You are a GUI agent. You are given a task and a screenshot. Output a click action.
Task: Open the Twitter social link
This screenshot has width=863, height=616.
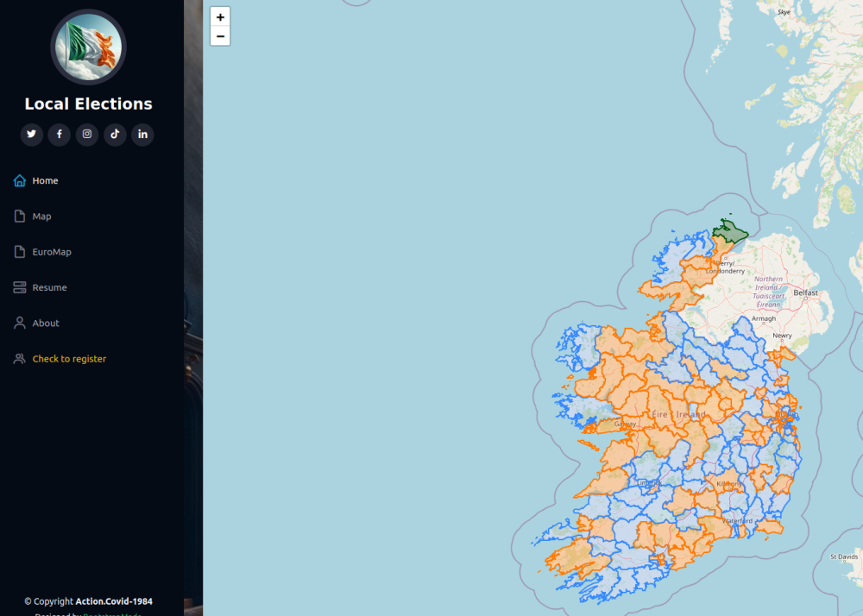click(32, 134)
